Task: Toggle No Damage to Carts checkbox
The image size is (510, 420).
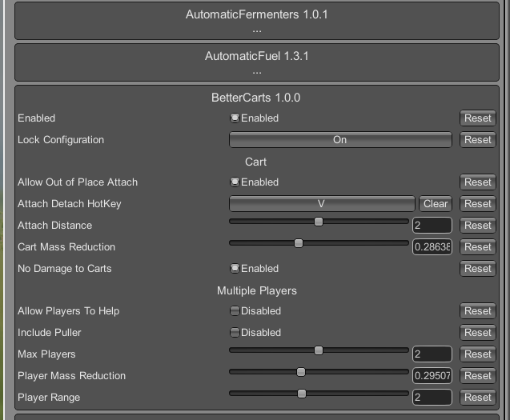Action: click(x=235, y=268)
